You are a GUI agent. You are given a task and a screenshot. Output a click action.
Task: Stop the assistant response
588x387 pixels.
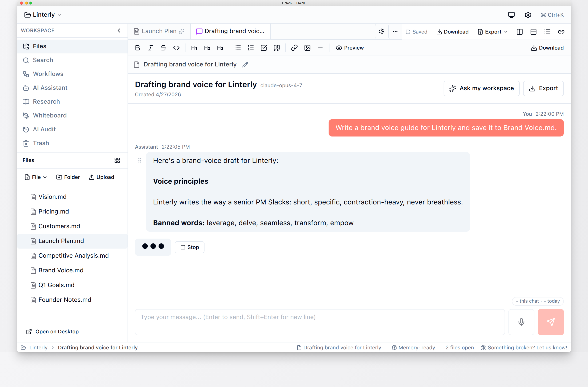pos(189,247)
